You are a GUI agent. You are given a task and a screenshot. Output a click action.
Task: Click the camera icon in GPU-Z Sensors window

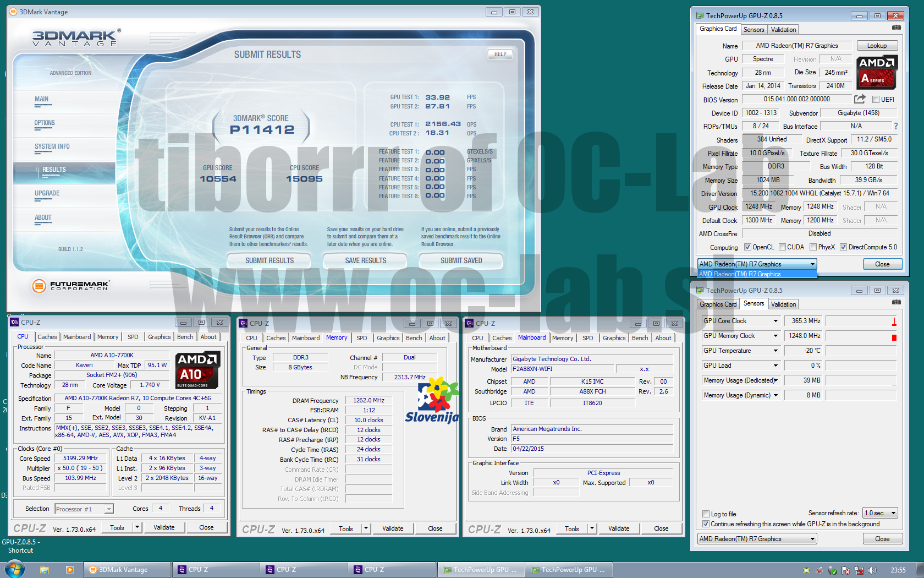tap(896, 302)
